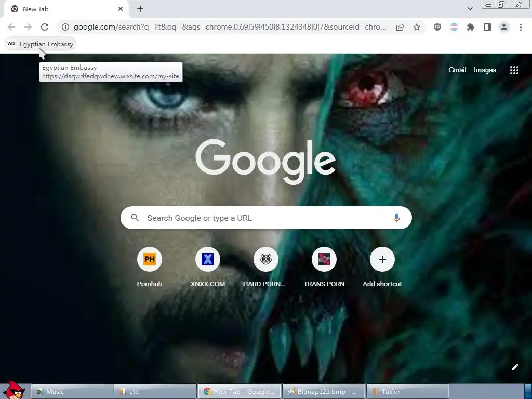This screenshot has height=399, width=532.
Task: Toggle the browser side panel
Action: tap(487, 27)
